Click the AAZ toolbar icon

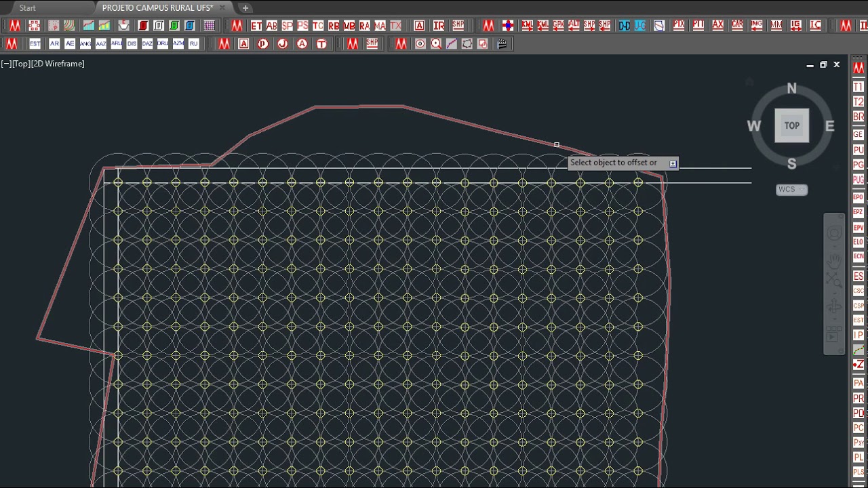101,43
